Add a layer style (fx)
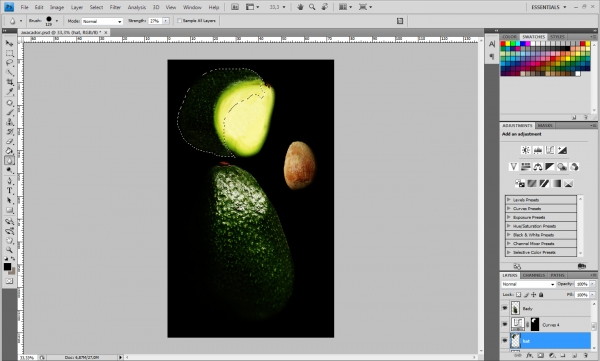Image resolution: width=600 pixels, height=361 pixels. 529,355
